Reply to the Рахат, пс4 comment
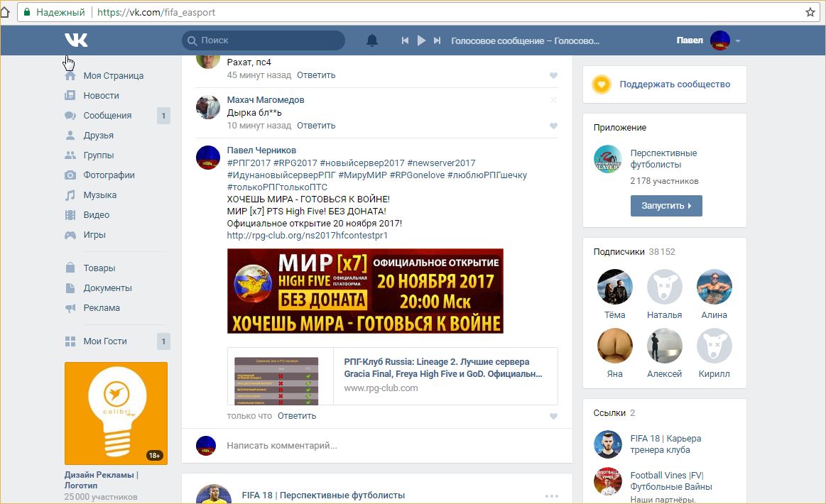 click(x=316, y=75)
